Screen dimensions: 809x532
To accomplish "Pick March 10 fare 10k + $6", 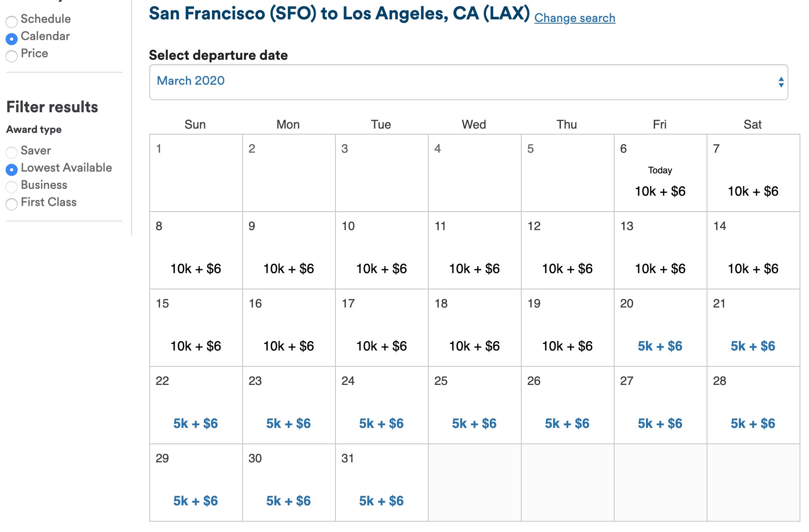I will click(x=381, y=269).
